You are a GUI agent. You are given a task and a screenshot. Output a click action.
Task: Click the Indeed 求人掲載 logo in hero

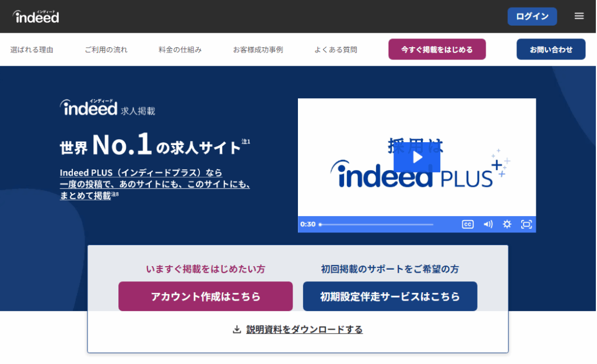(107, 108)
